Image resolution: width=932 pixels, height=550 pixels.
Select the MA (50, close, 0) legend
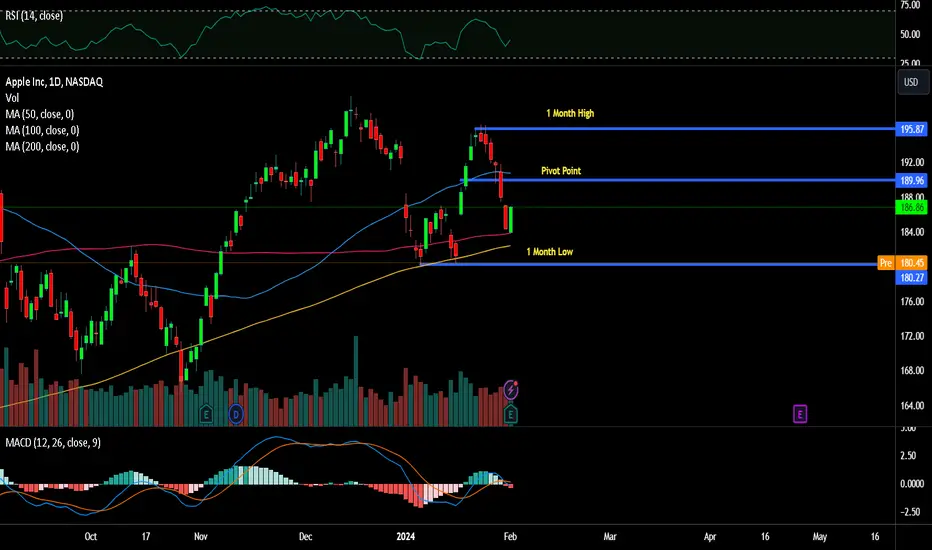tap(39, 114)
